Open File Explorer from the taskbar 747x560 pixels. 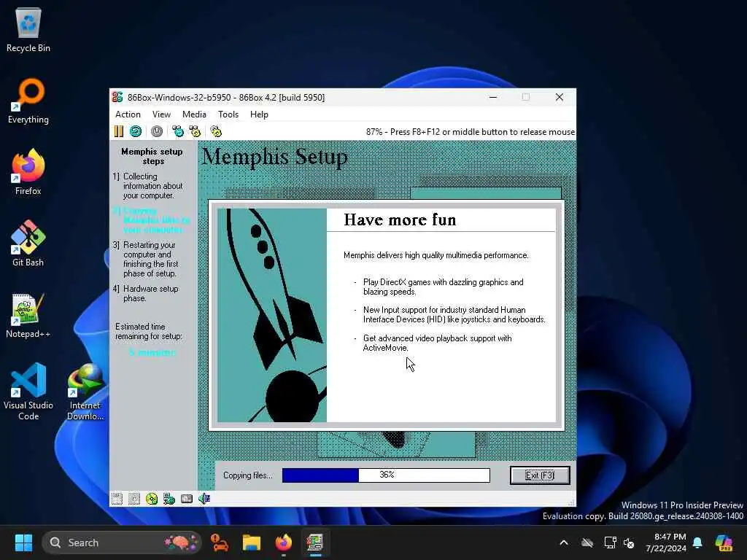pyautogui.click(x=251, y=542)
